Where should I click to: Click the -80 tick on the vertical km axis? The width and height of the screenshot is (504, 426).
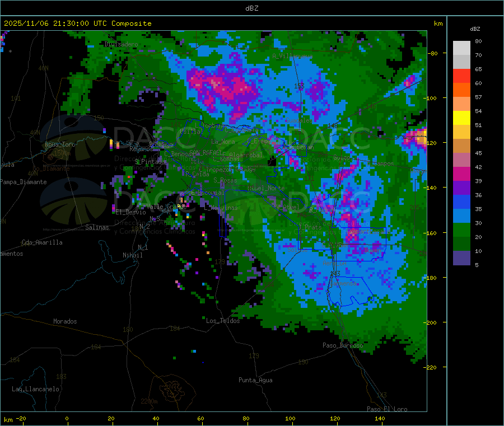tap(433, 53)
